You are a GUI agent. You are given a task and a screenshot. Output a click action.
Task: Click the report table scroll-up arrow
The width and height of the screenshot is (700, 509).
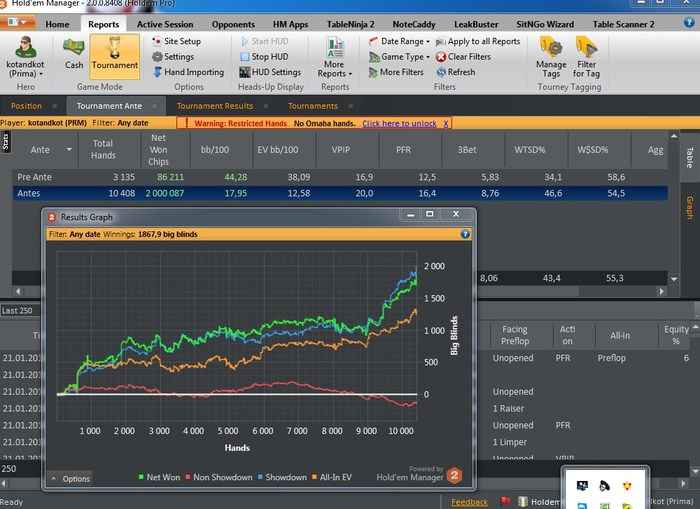click(x=674, y=136)
